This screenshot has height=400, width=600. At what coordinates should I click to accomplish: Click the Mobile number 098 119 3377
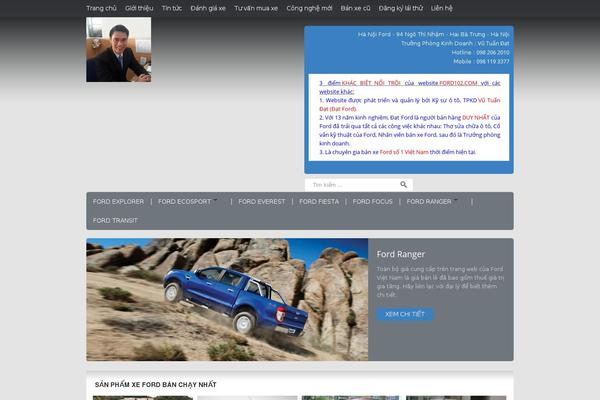tap(492, 61)
